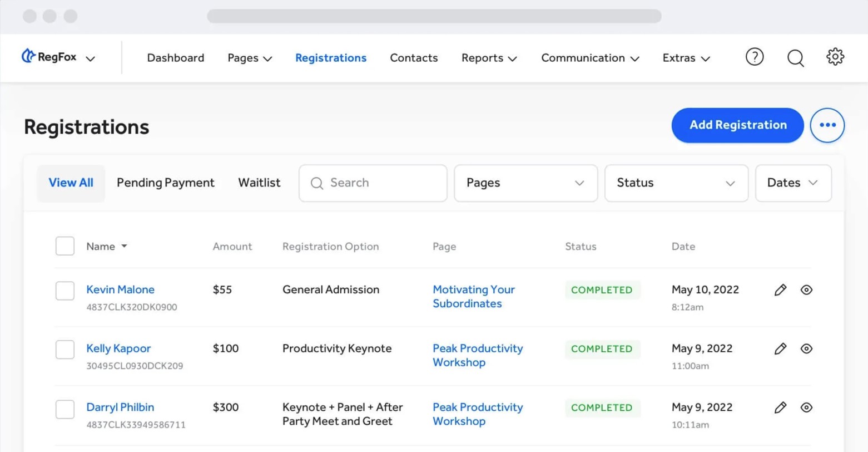868x452 pixels.
Task: Expand the Pages filter dropdown
Action: pyautogui.click(x=525, y=183)
